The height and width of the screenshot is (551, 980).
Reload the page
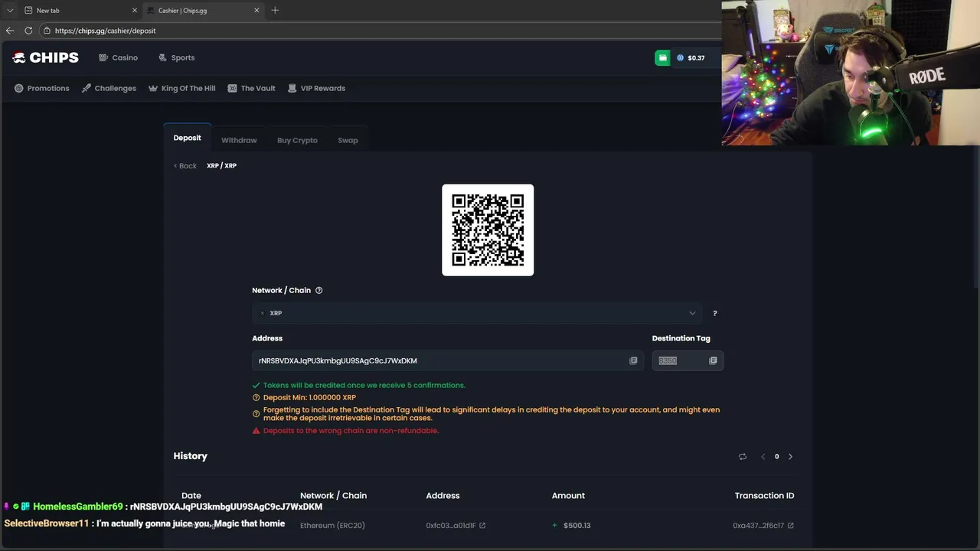pyautogui.click(x=28, y=31)
